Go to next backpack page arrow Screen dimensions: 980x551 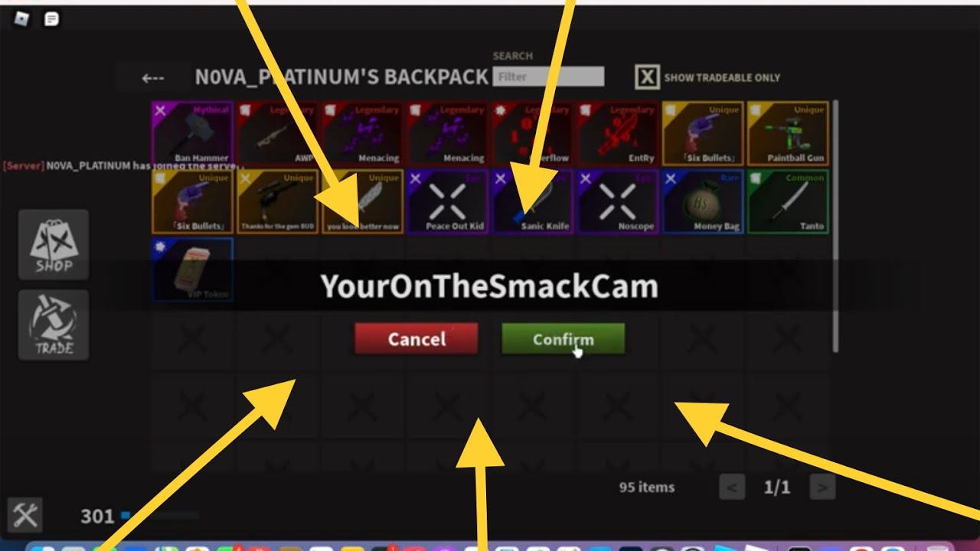[x=822, y=487]
